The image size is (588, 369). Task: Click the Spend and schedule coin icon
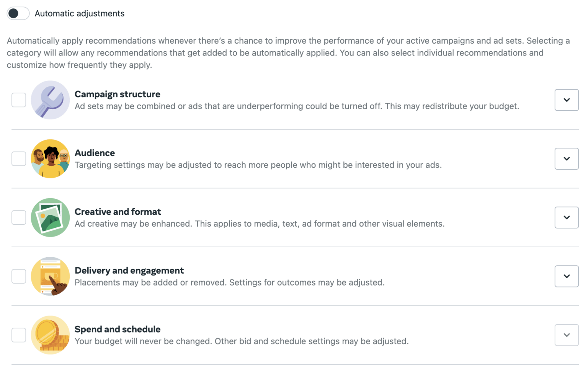pyautogui.click(x=50, y=335)
